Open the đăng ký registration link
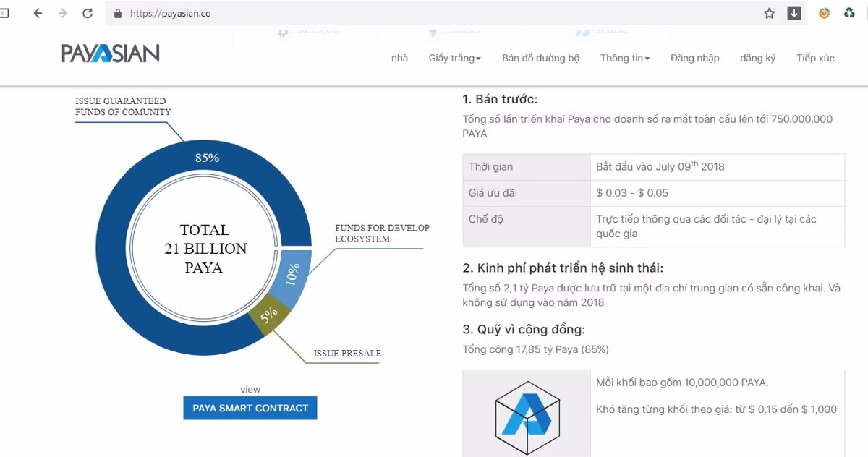Viewport: 868px width, 457px height. coord(757,58)
